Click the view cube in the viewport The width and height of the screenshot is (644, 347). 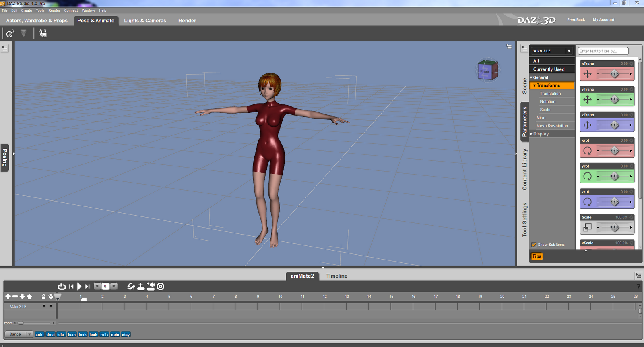coord(488,70)
